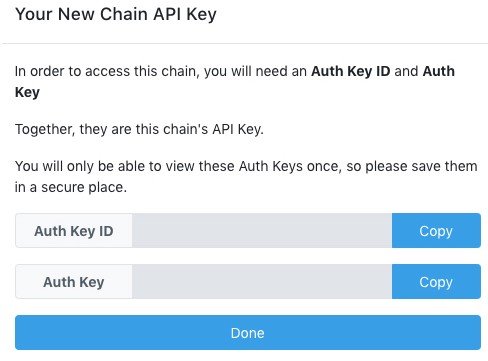Select the 'Auth Key' field label
The width and height of the screenshot is (488, 361).
(74, 282)
